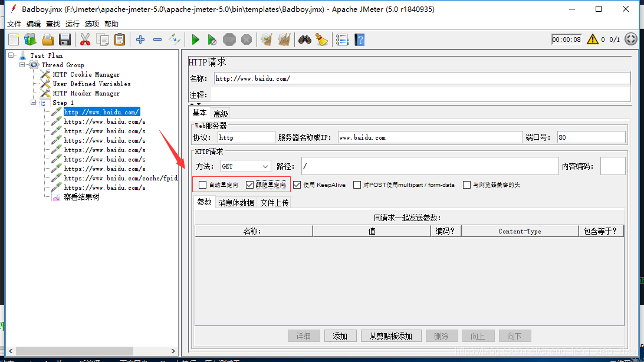Click the Toggle enable/disable icon
The image size is (644, 362).
pyautogui.click(x=175, y=40)
